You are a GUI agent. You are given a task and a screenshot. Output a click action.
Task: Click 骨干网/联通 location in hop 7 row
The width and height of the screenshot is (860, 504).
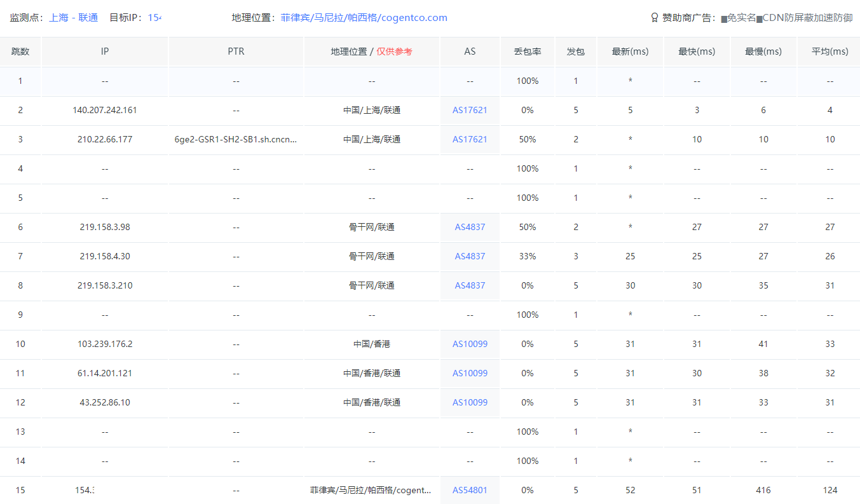tap(372, 256)
